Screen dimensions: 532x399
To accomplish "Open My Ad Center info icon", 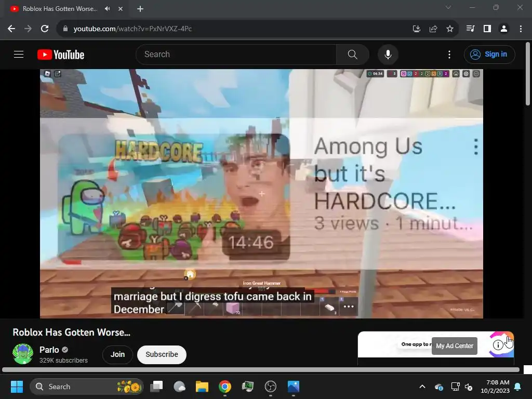I will [498, 345].
